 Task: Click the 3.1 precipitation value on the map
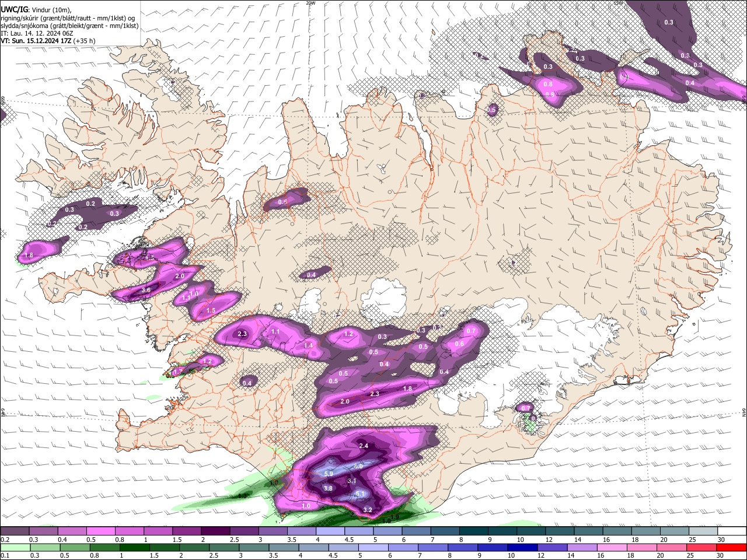pyautogui.click(x=352, y=481)
